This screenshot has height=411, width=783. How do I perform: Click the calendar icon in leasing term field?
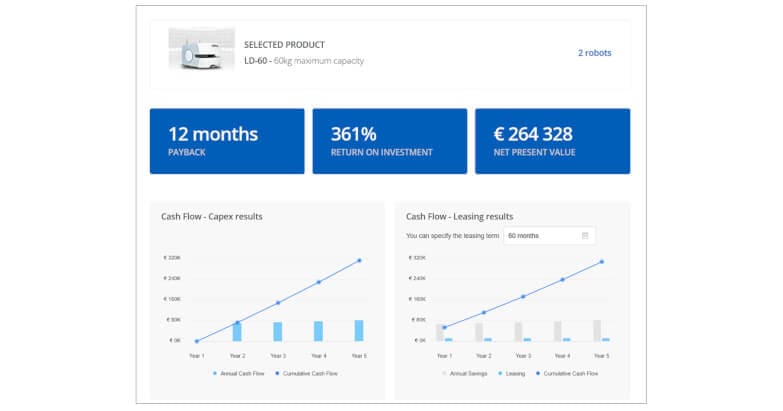tap(586, 236)
